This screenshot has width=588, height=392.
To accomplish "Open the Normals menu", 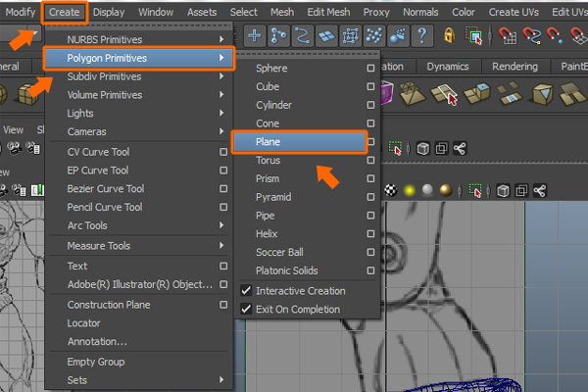I will click(x=420, y=12).
